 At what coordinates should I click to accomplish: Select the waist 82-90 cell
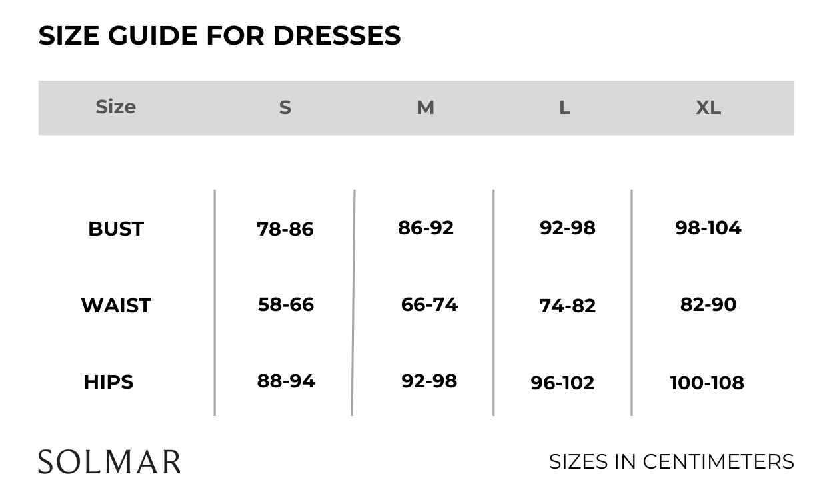pyautogui.click(x=708, y=304)
